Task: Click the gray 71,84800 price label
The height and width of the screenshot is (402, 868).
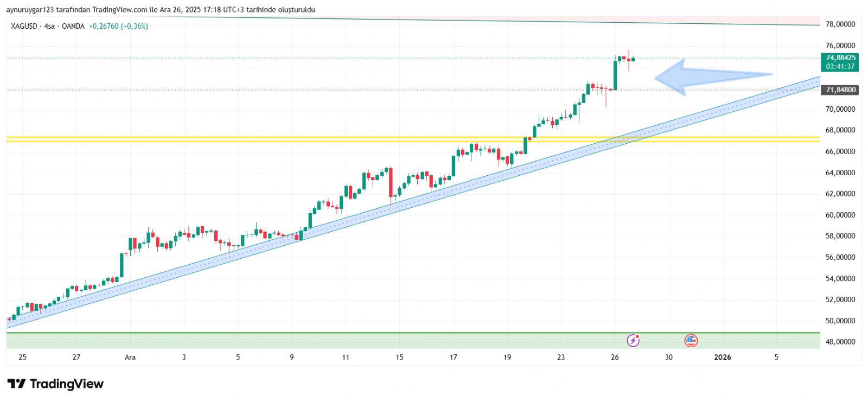Action: pos(840,90)
